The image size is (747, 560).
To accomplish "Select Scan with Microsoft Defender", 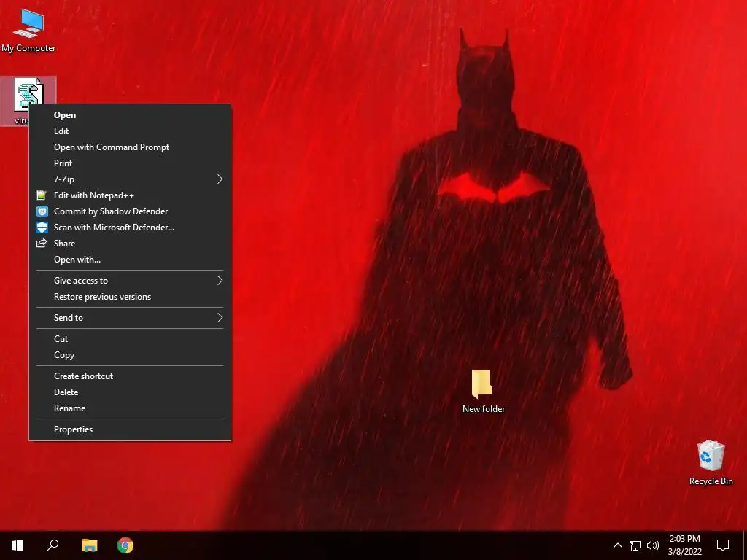I will [130, 227].
